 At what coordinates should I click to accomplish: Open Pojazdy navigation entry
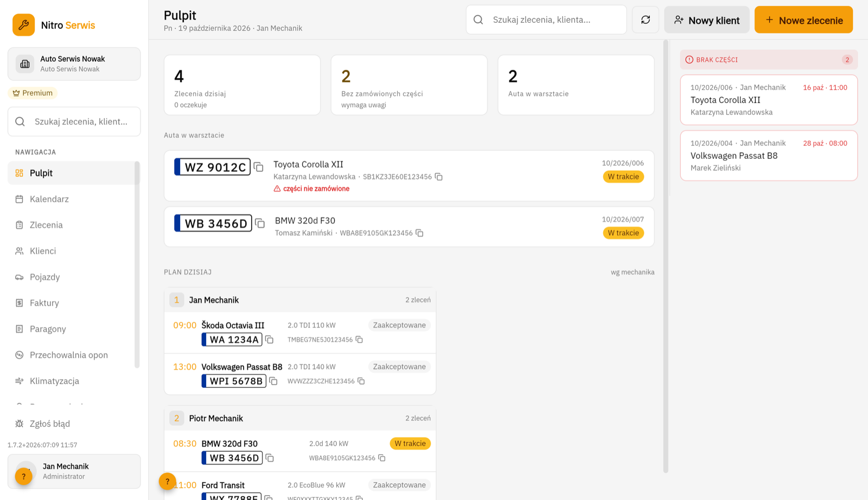click(71, 277)
